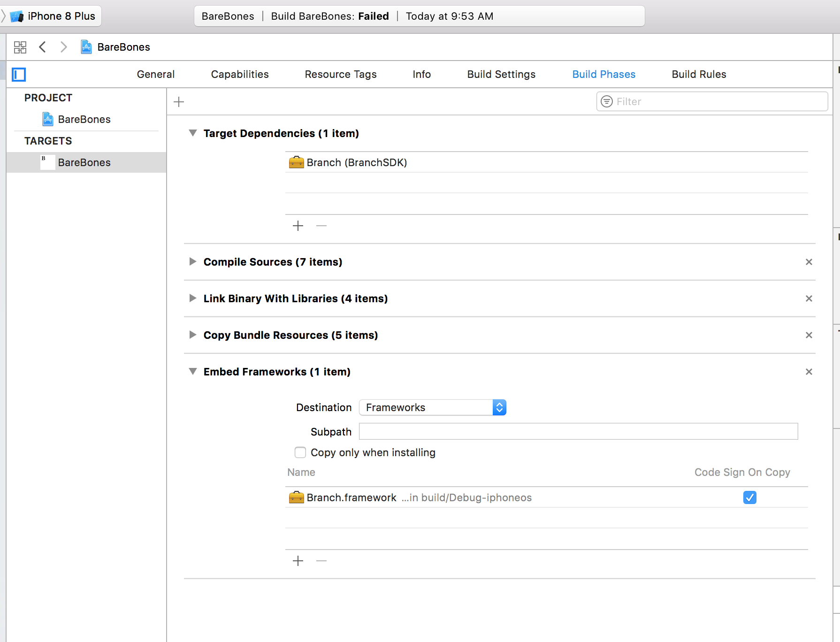
Task: Select the Build Phases tab
Action: (604, 74)
